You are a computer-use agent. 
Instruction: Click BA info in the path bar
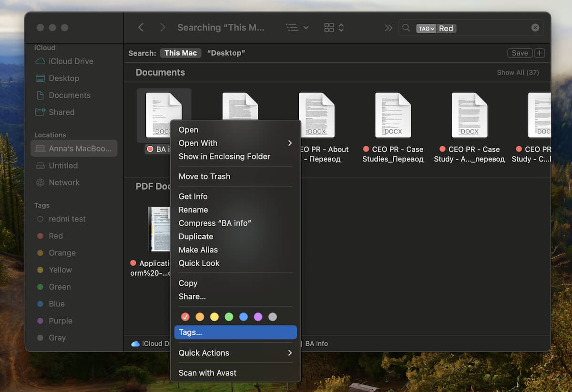pos(317,343)
